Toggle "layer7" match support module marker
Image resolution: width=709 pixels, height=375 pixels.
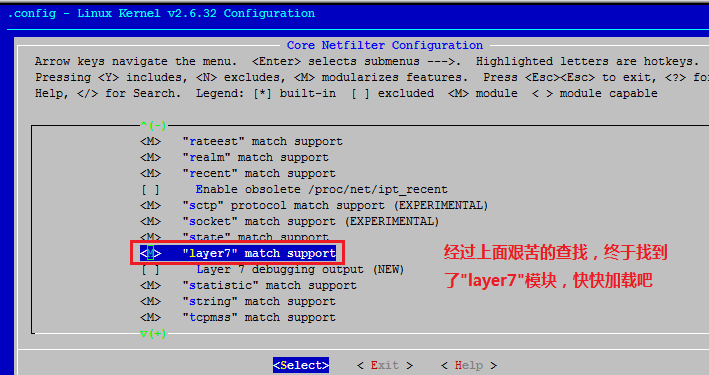pyautogui.click(x=150, y=253)
